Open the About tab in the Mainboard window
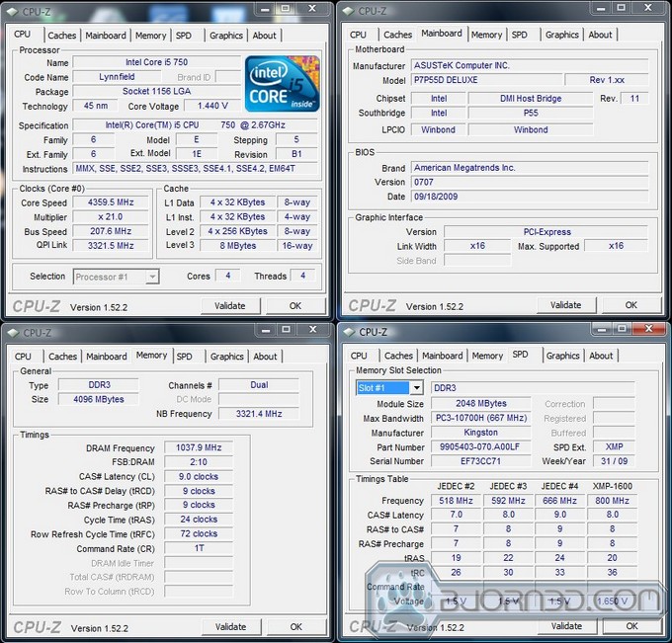 click(x=600, y=35)
